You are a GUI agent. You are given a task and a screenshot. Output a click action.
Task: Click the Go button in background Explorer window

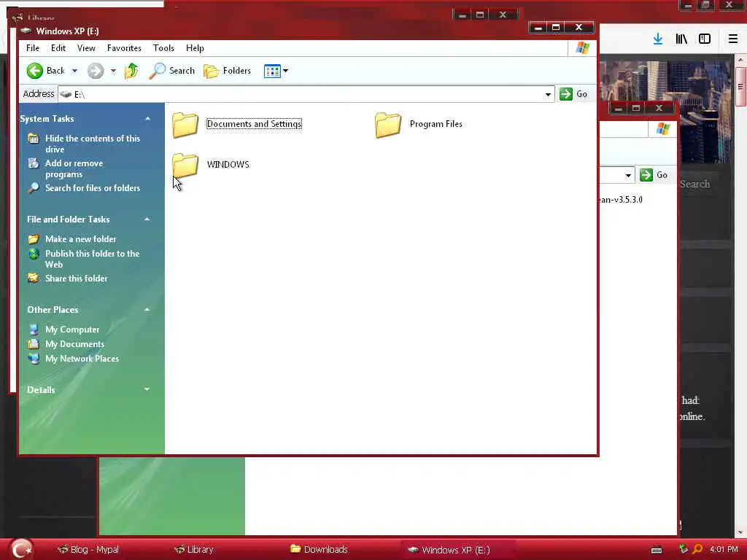tap(654, 175)
